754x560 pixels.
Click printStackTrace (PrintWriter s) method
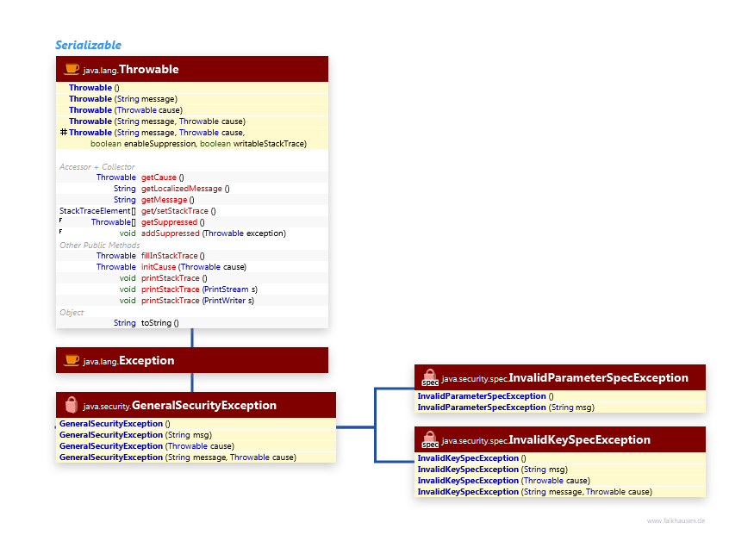pyautogui.click(x=197, y=301)
